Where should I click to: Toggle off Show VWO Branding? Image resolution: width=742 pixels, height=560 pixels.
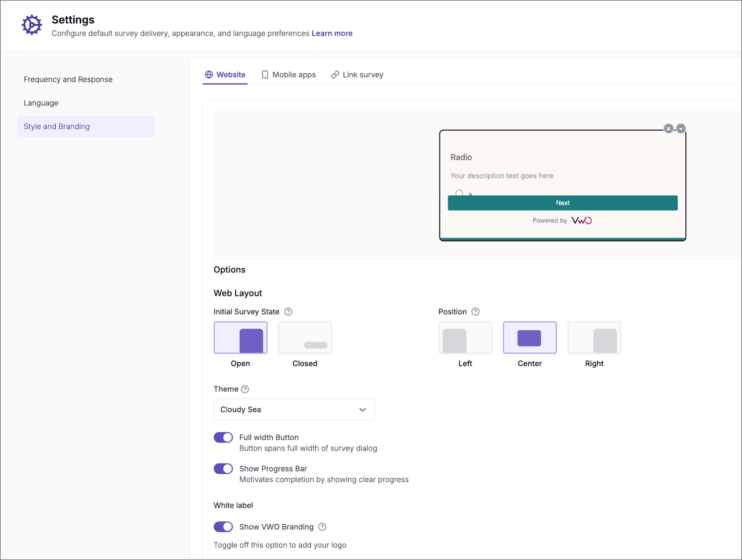point(223,527)
